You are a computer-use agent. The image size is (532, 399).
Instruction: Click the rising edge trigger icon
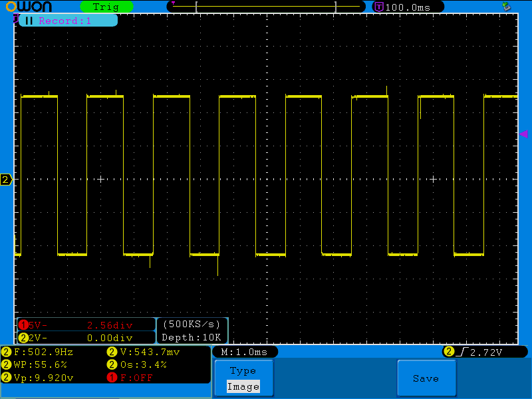click(462, 352)
